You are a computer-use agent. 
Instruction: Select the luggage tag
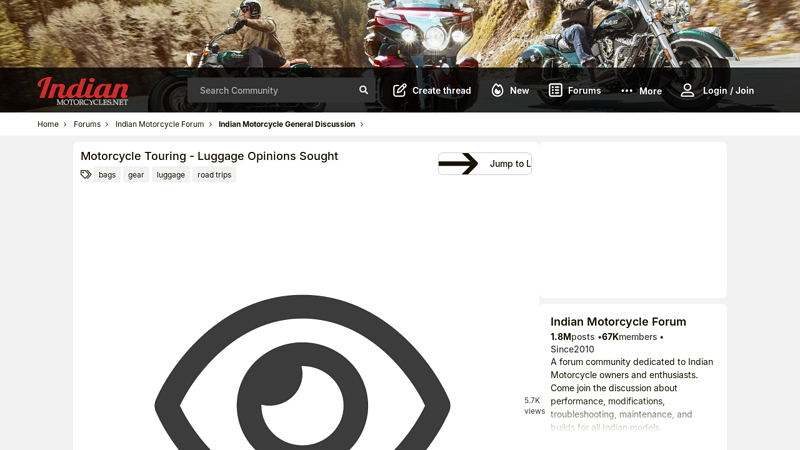[170, 174]
